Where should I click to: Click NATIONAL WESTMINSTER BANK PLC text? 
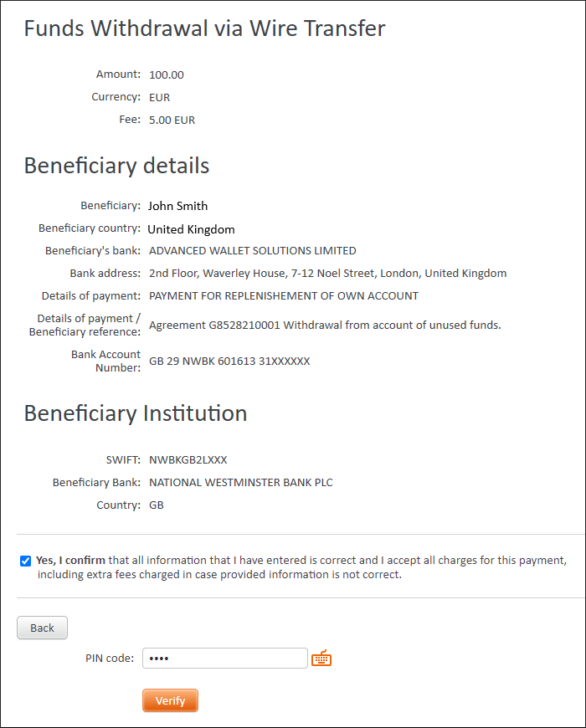click(241, 482)
